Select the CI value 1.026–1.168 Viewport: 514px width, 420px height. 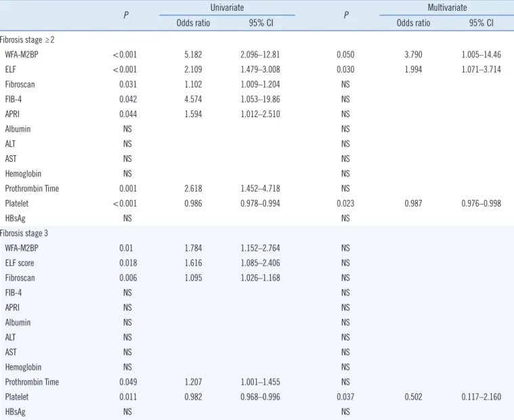(x=260, y=278)
